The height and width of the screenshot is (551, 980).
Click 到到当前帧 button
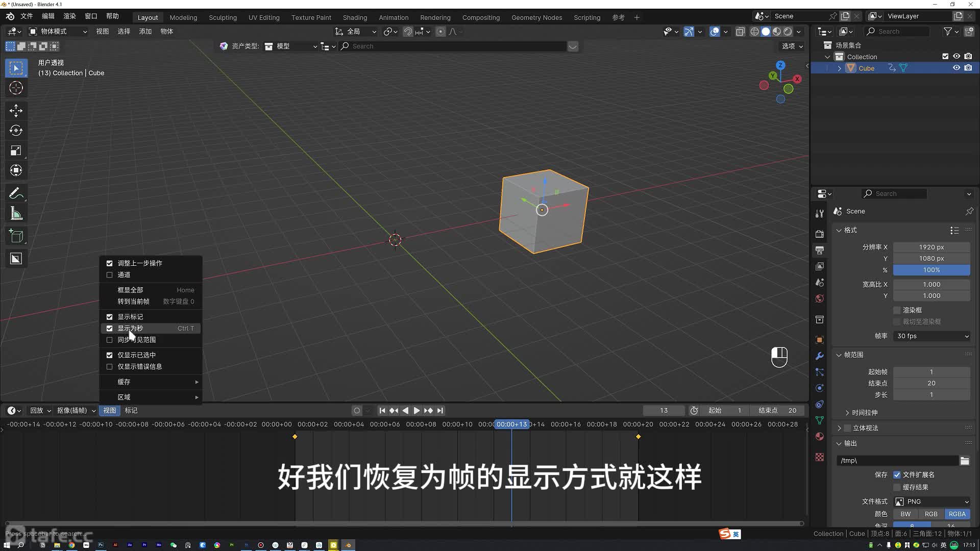click(x=133, y=300)
